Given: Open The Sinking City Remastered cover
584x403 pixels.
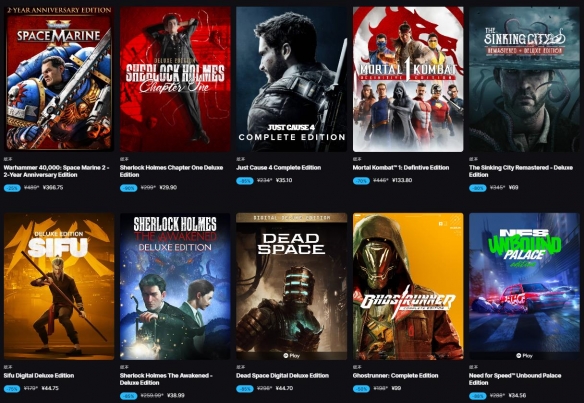Looking at the screenshot, I should coord(524,79).
